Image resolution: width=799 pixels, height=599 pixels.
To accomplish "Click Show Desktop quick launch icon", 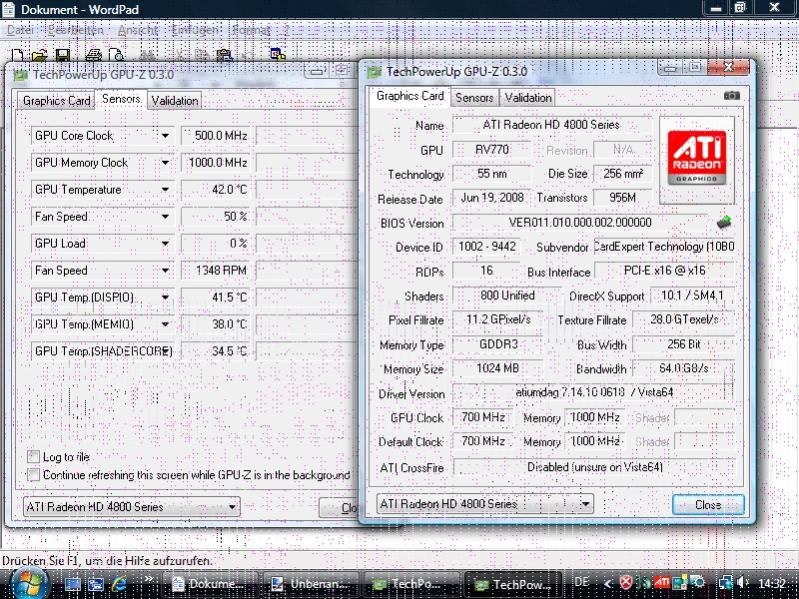I will click(73, 584).
